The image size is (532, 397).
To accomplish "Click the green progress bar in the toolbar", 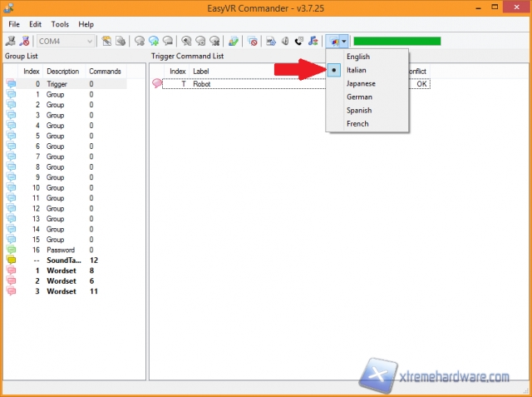I will coord(397,41).
